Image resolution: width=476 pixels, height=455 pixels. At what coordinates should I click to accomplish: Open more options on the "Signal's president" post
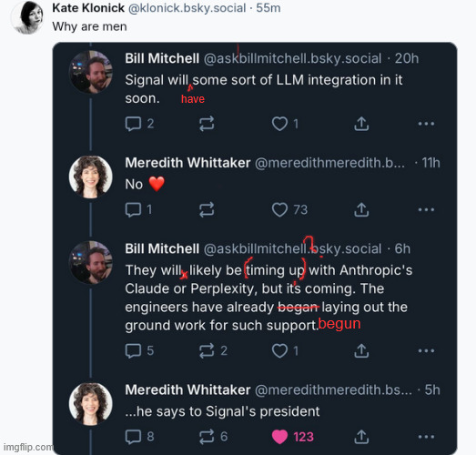click(426, 437)
